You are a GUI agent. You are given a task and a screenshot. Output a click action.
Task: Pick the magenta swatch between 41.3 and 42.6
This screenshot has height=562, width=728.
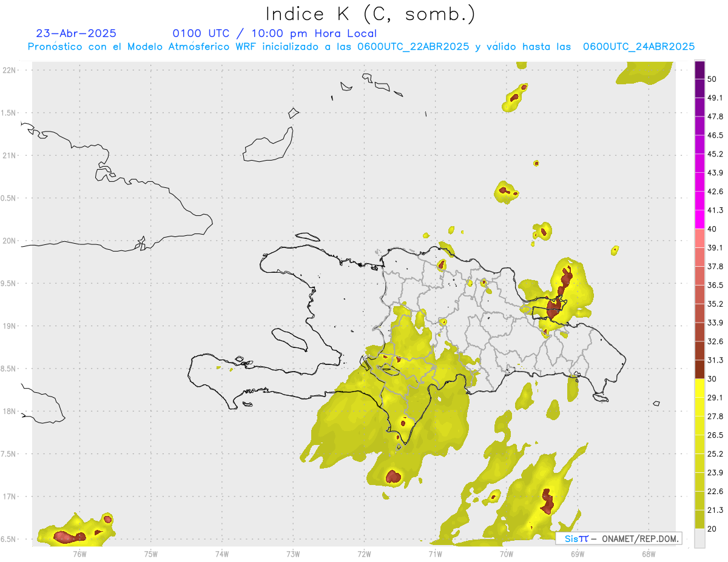point(699,201)
